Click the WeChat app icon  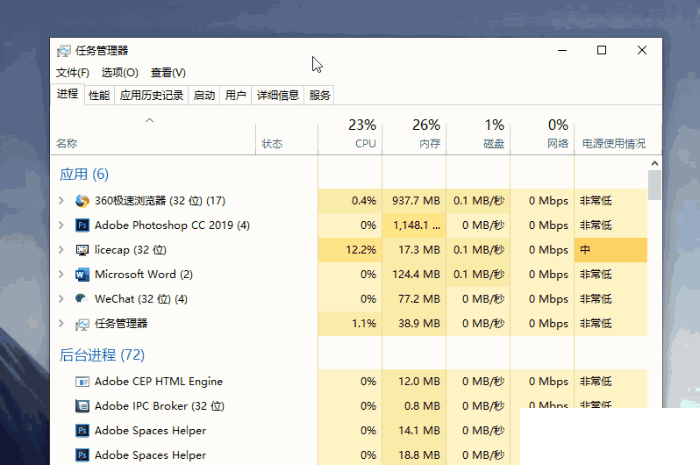click(x=81, y=299)
